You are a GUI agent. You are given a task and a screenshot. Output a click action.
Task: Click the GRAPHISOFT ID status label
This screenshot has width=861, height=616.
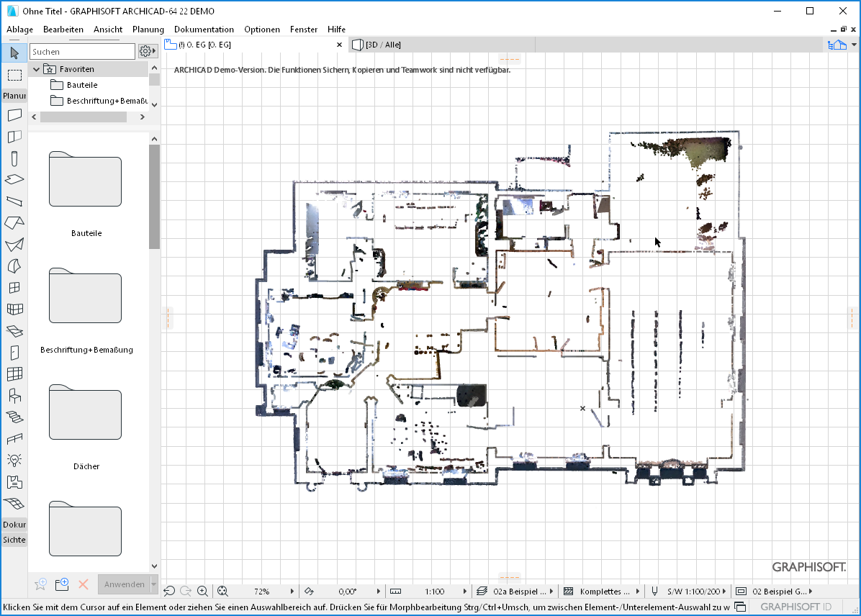(795, 607)
